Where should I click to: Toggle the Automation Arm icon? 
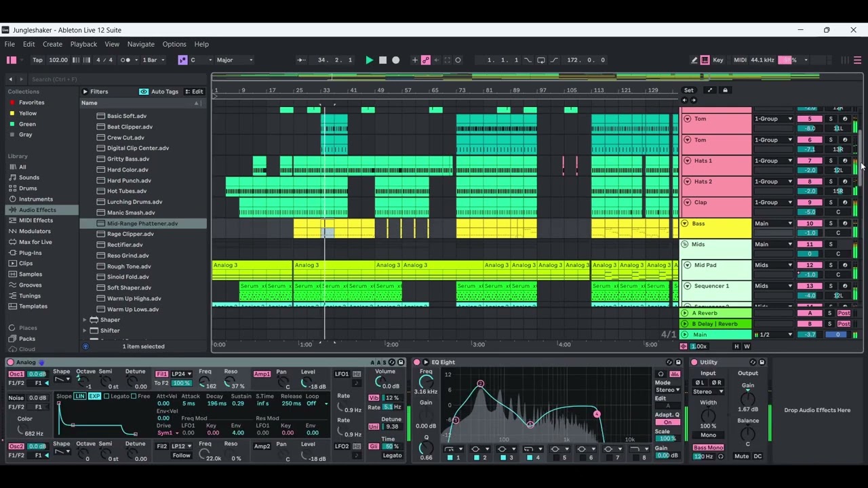(426, 60)
